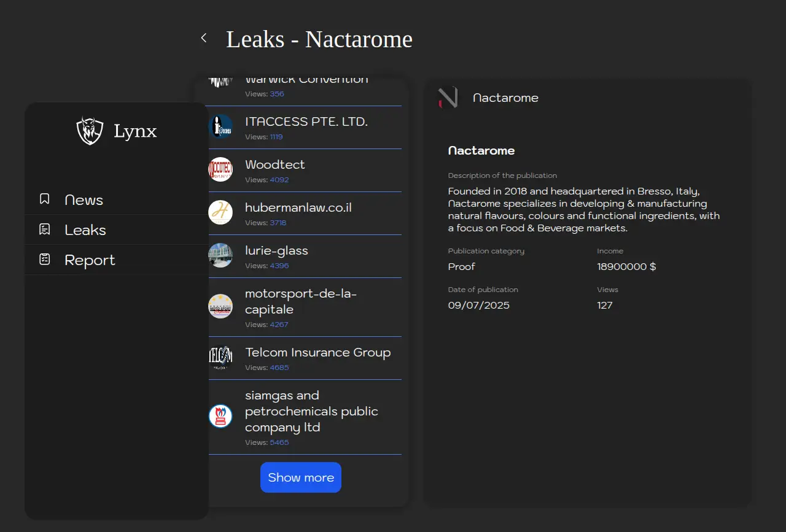Open the lurie-glass building thumbnail

point(220,255)
